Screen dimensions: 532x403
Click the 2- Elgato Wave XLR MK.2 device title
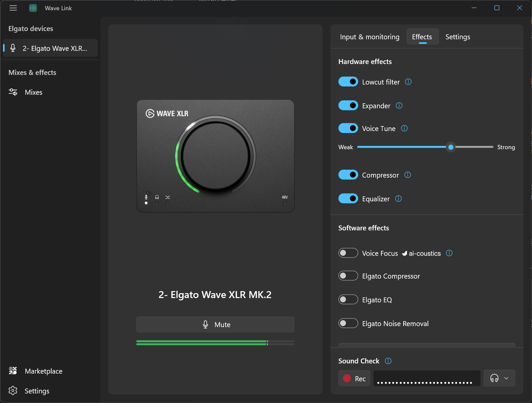(215, 294)
